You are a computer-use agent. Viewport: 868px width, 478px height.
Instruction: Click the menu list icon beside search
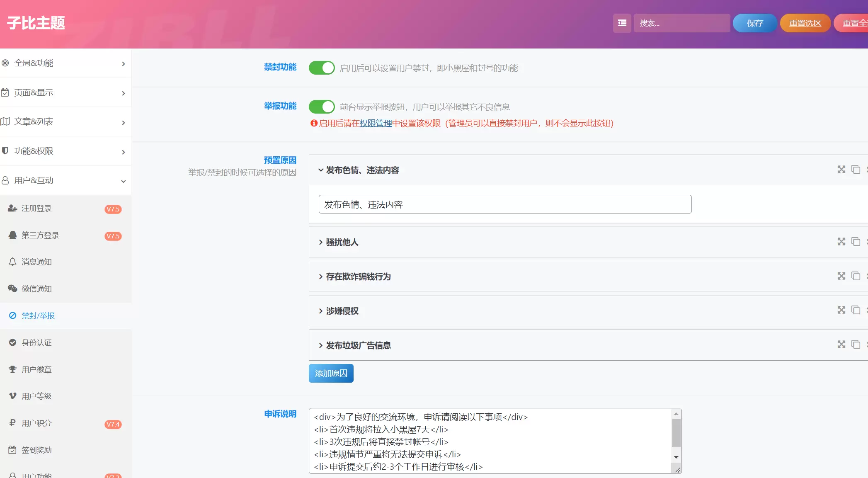coord(622,23)
